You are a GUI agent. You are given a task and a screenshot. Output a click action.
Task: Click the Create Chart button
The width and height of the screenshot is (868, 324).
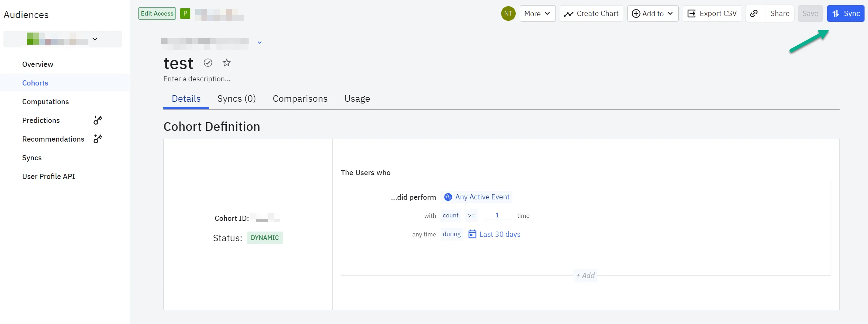click(x=591, y=13)
